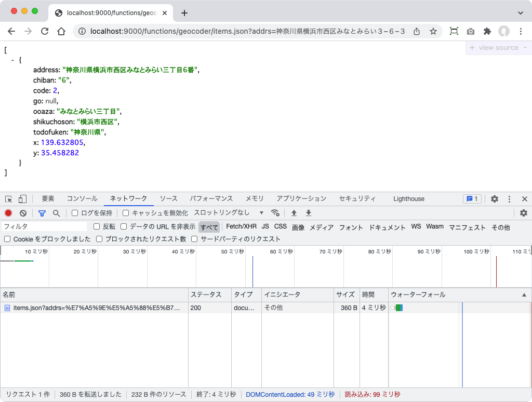The image size is (532, 402).
Task: Import HAR file using upload arrow icon
Action: click(294, 213)
